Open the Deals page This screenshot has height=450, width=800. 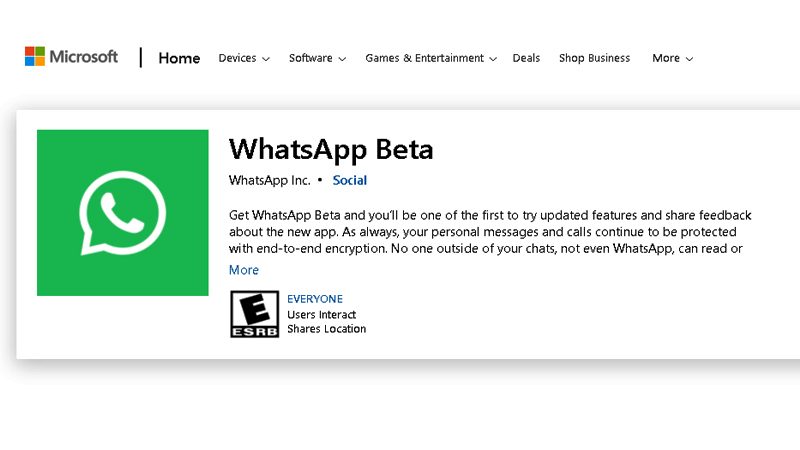pos(526,58)
